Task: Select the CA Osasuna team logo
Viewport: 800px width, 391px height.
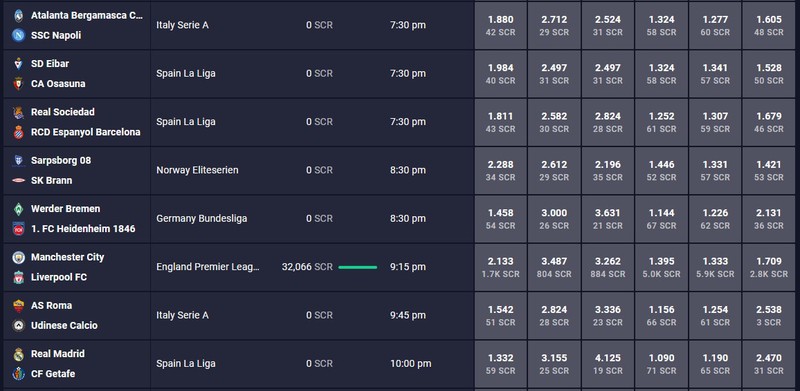Action: pos(19,84)
